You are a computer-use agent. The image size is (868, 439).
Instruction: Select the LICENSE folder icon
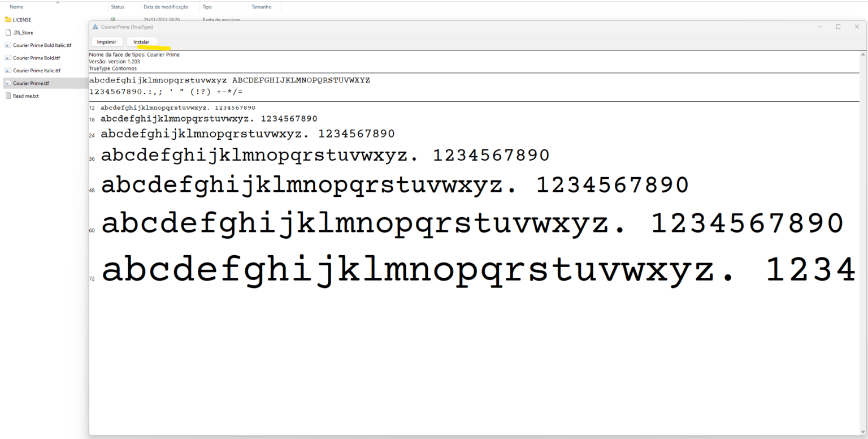[x=8, y=20]
